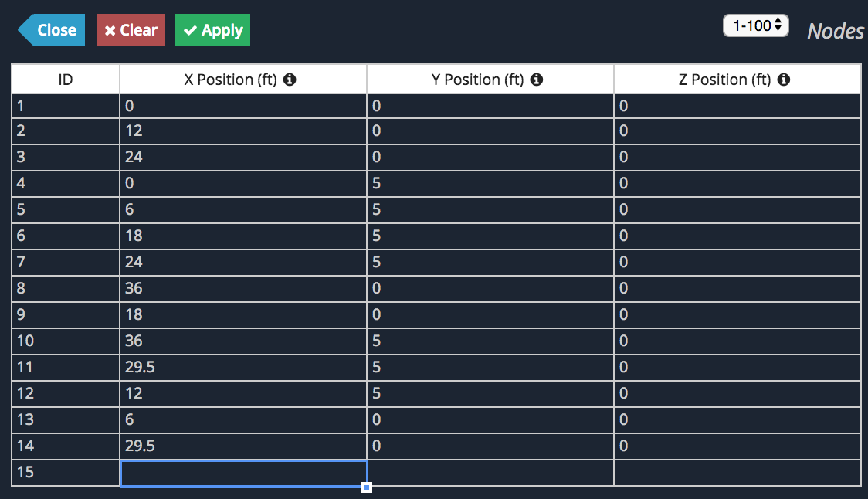The width and height of the screenshot is (868, 499).
Task: Select X Position cell of node 8 containing 36
Action: tap(243, 289)
